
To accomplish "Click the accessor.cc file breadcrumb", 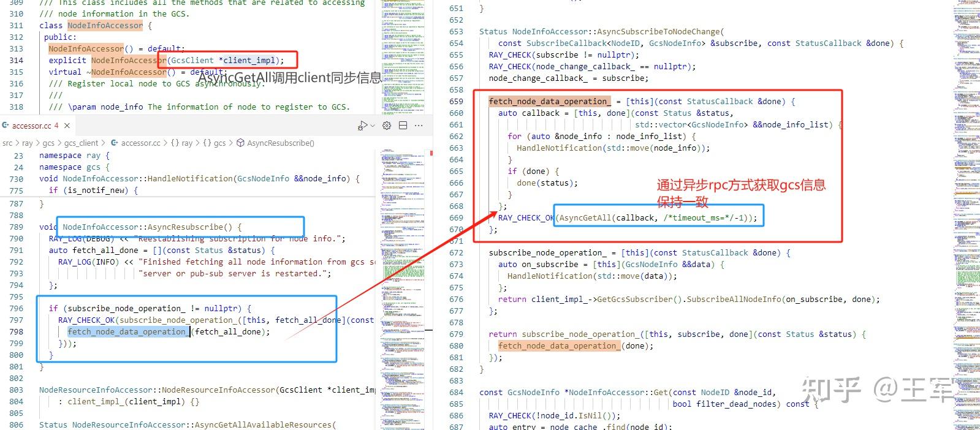I will click(135, 143).
